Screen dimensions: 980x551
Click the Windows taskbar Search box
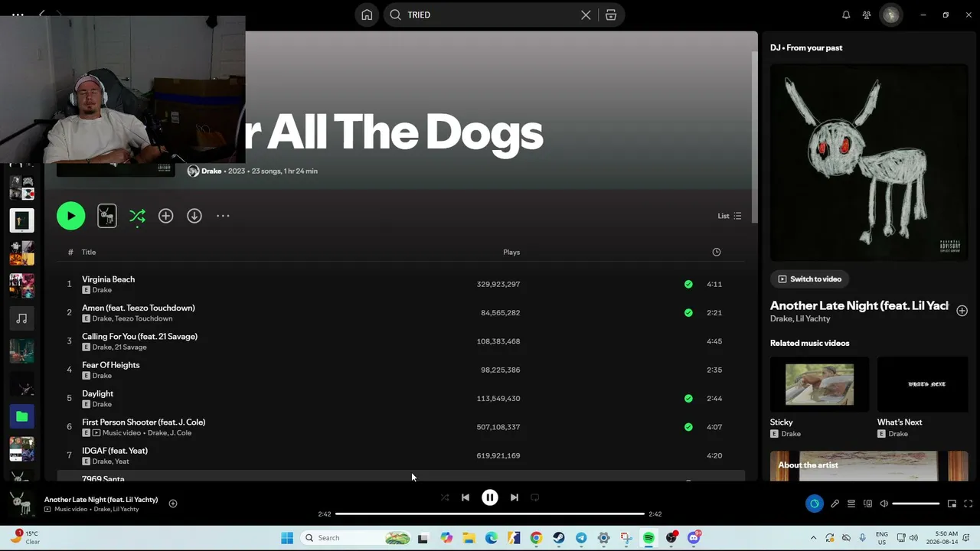357,538
